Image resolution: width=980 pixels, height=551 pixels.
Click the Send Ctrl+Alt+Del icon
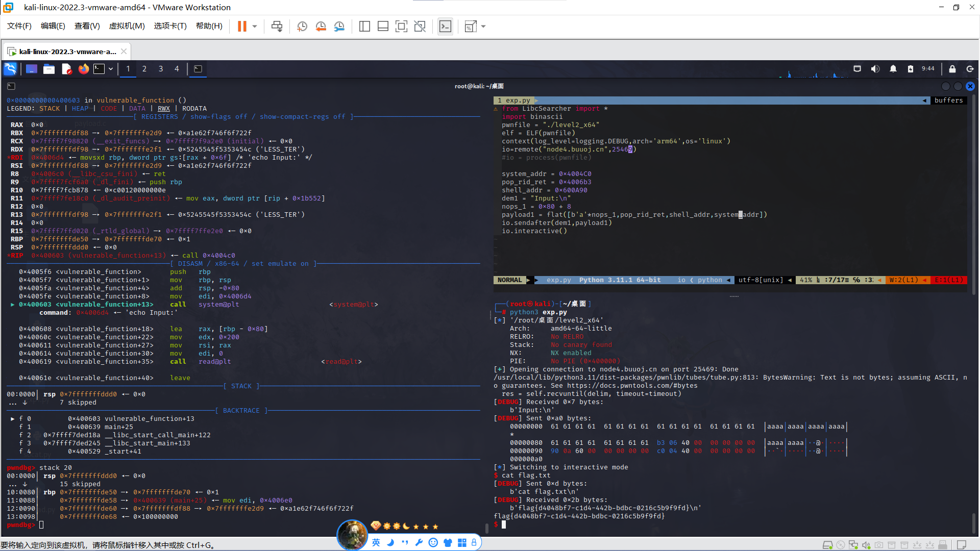[x=277, y=26]
